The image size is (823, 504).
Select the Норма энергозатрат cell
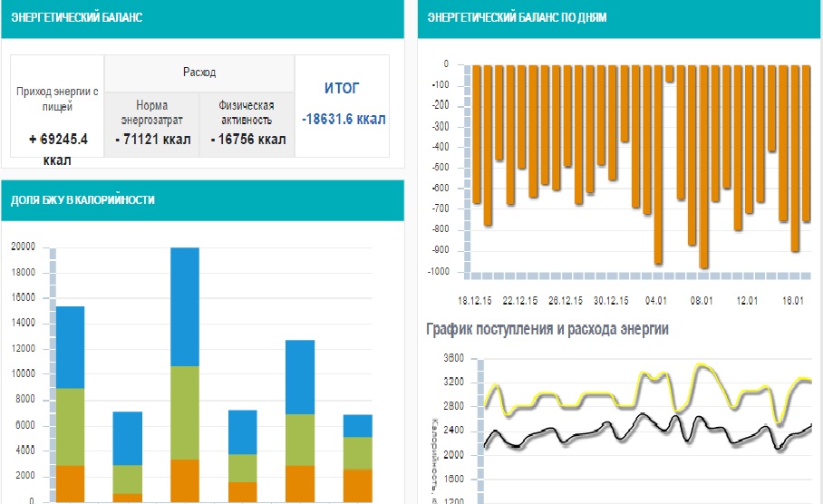[151, 112]
